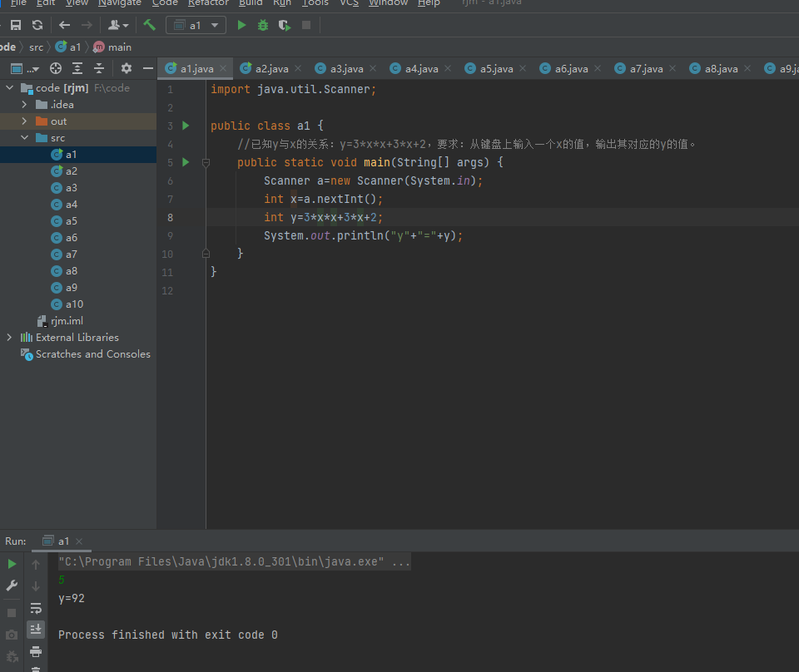Screen dimensions: 799x672
Task: Select a5 class in project tree
Action: coord(71,221)
